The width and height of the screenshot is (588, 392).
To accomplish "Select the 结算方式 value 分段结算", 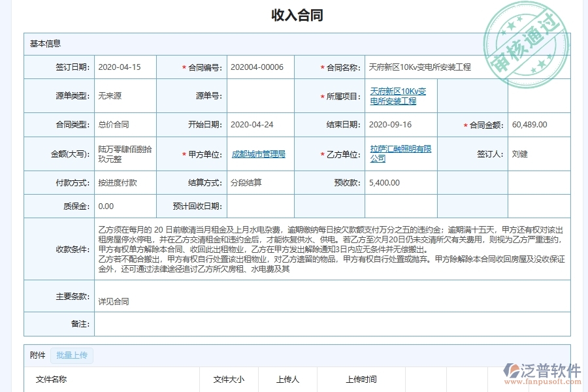I will 246,183.
